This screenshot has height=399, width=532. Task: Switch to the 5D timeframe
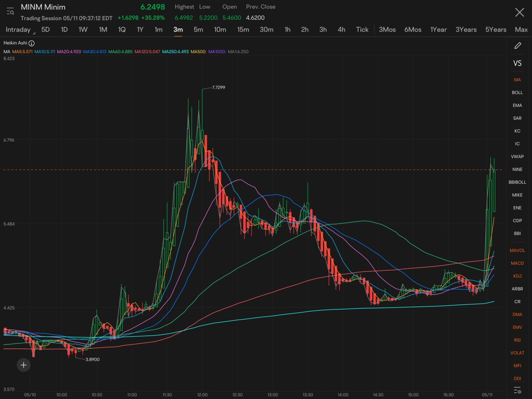[46, 30]
